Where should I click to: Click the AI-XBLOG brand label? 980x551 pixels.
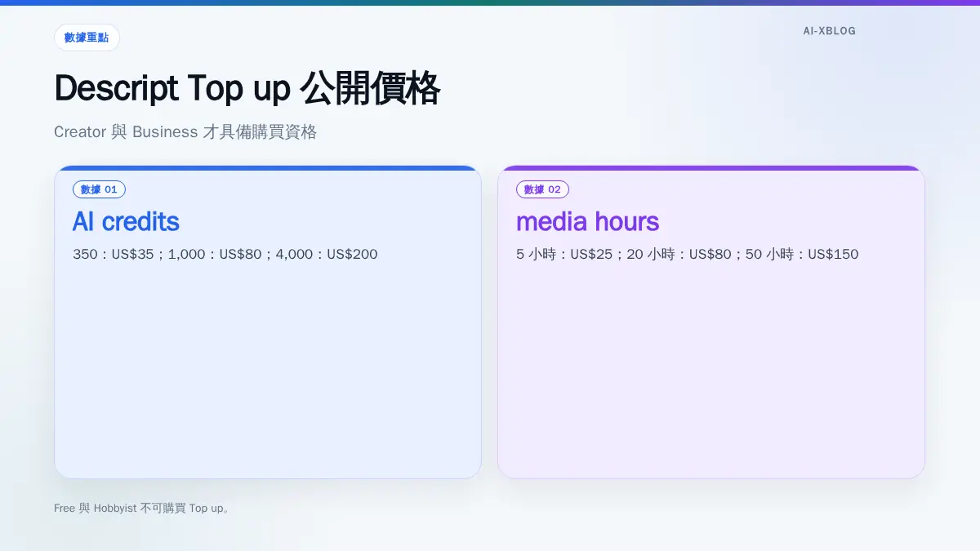(829, 31)
